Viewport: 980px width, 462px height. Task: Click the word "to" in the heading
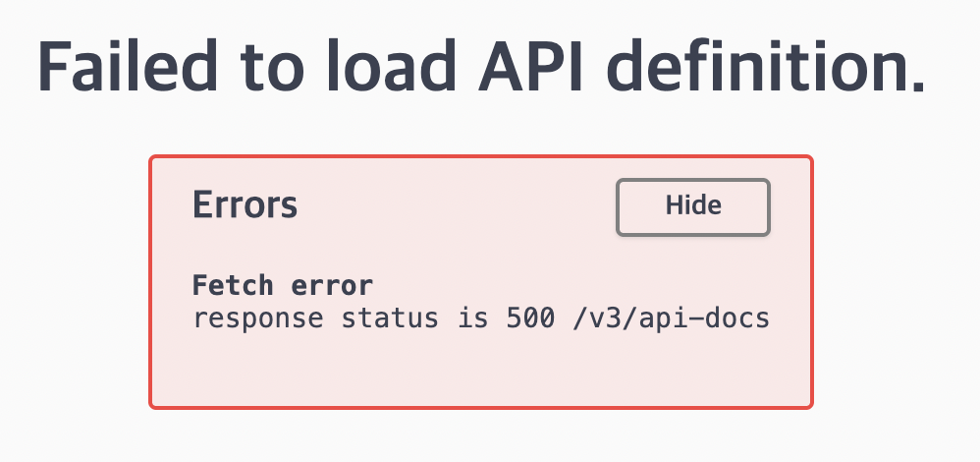click(278, 69)
